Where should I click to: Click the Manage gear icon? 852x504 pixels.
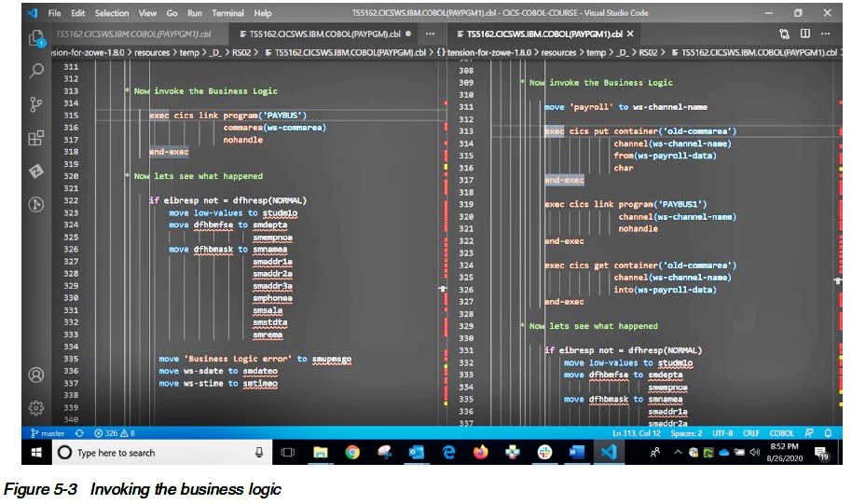36,407
